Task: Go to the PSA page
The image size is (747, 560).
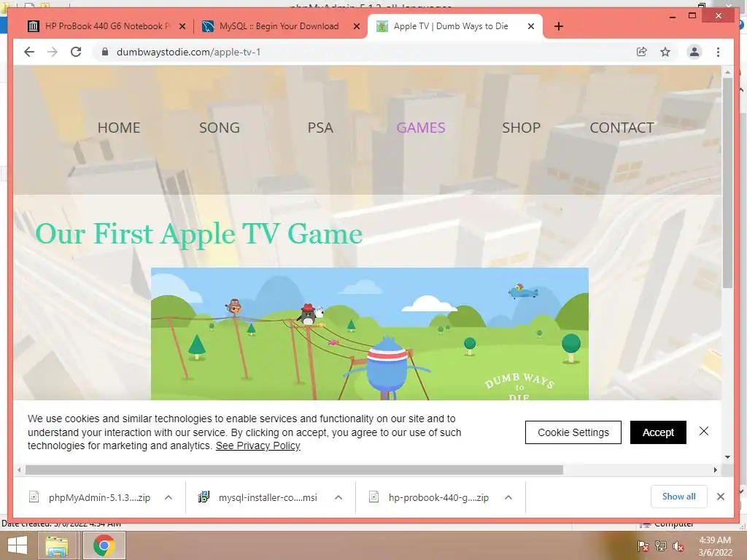Action: [320, 128]
